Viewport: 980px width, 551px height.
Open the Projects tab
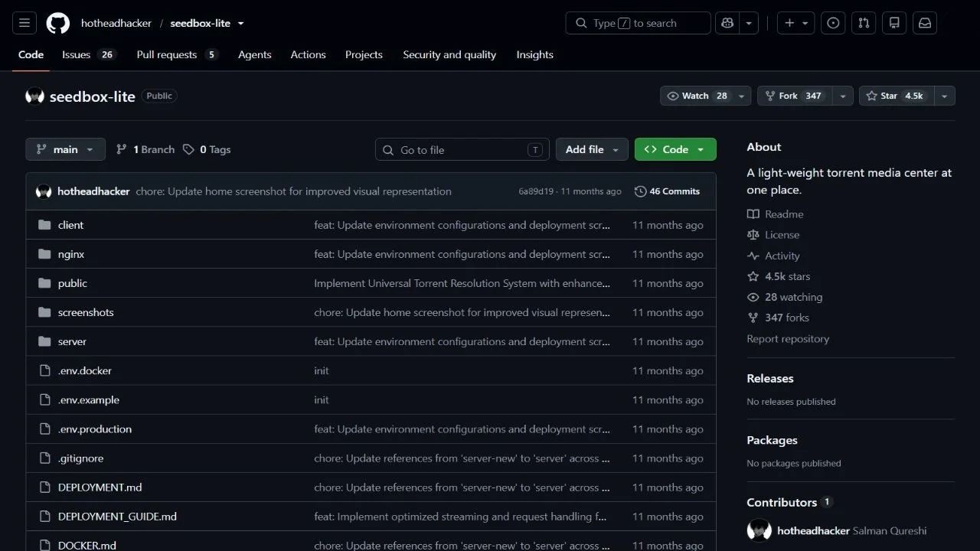point(364,54)
